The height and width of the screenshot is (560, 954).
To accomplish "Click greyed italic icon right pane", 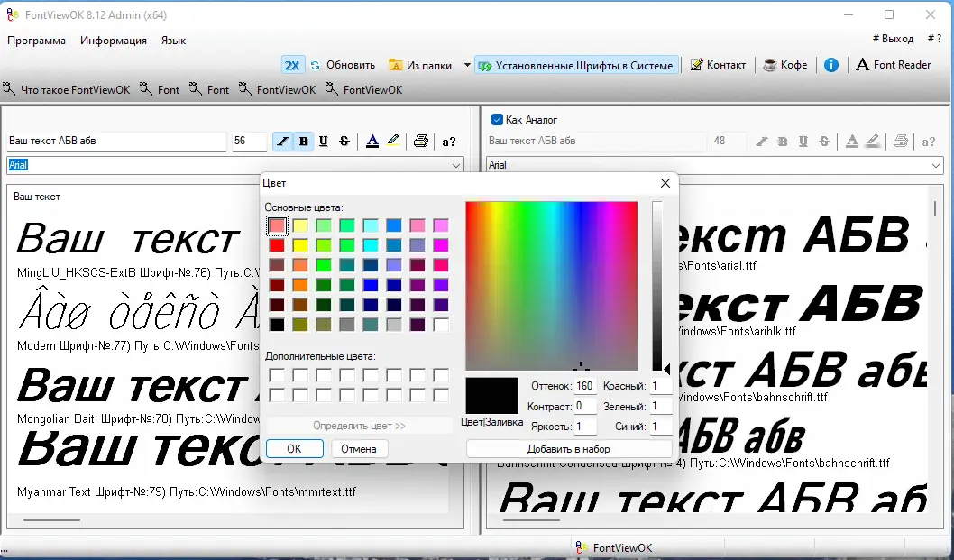I will pyautogui.click(x=762, y=142).
